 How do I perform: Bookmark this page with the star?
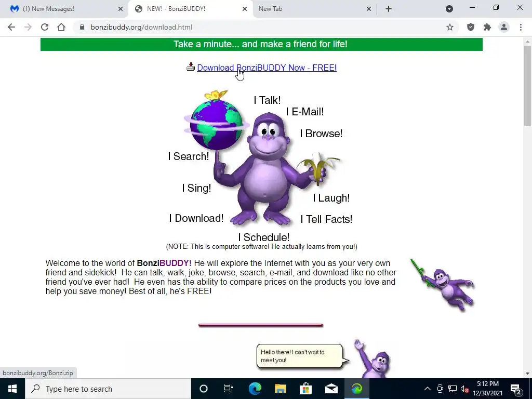click(449, 27)
